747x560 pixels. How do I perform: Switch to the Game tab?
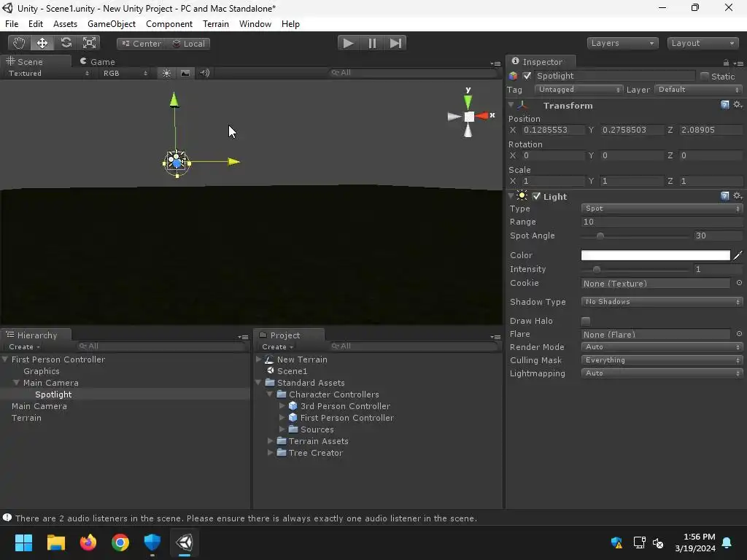(98, 61)
